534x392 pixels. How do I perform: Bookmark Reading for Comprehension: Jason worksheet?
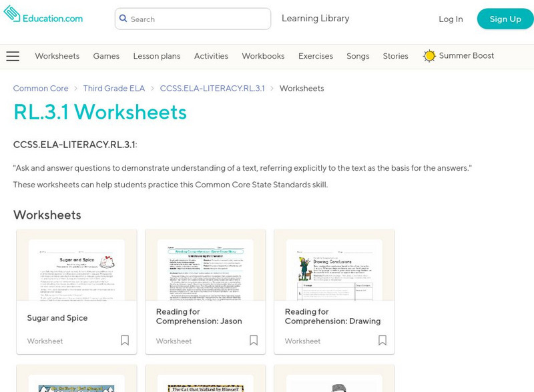click(254, 340)
